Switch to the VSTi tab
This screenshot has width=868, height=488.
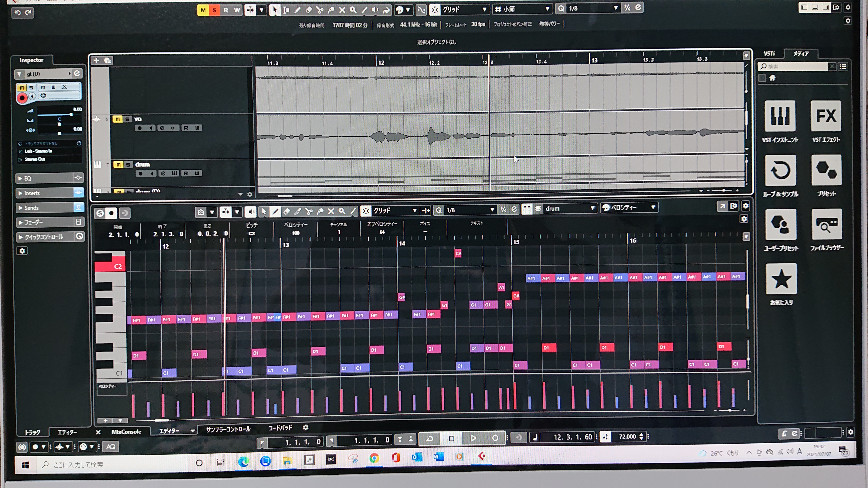tap(769, 53)
